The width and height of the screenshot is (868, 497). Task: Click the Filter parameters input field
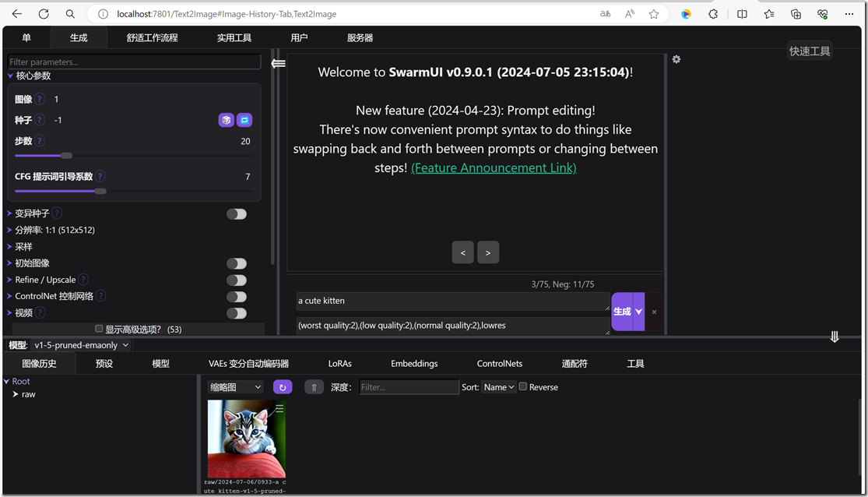point(134,62)
